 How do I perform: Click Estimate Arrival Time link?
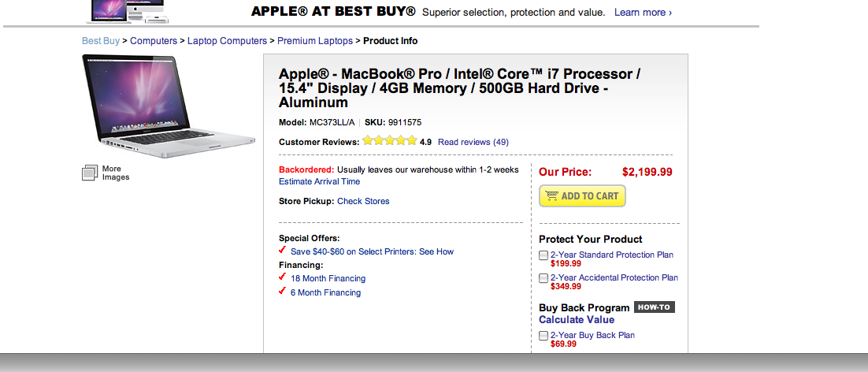pyautogui.click(x=320, y=181)
